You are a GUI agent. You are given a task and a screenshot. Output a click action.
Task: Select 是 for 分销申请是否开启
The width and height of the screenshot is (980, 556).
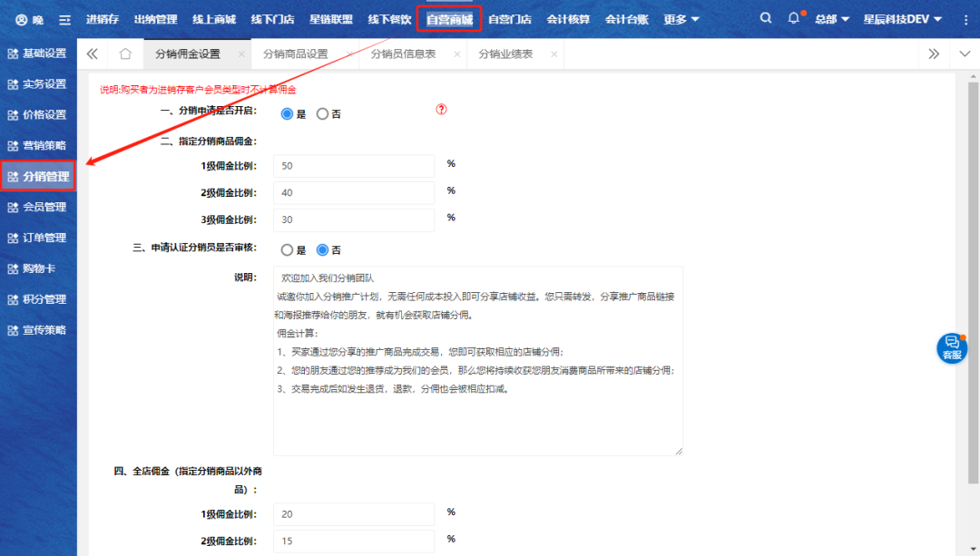pos(288,114)
